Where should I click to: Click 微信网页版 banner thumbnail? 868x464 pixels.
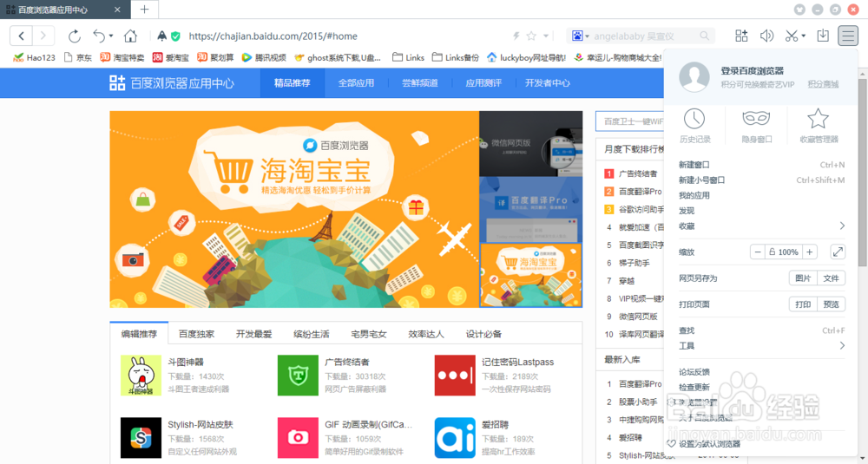pyautogui.click(x=531, y=144)
